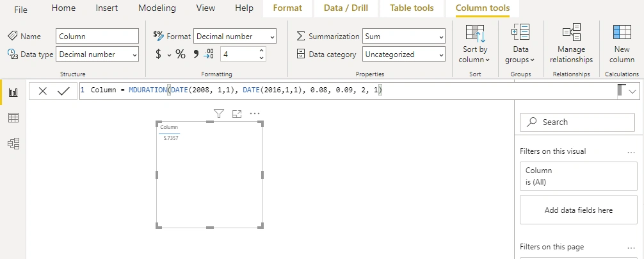This screenshot has width=644, height=259.
Task: Click the Filters on this visual heading
Action: pos(553,151)
